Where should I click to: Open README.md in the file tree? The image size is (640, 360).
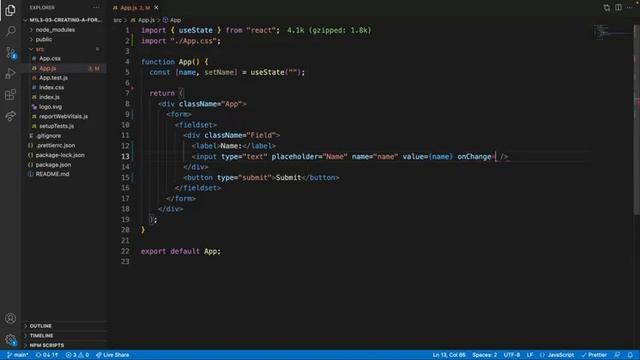coord(64,174)
